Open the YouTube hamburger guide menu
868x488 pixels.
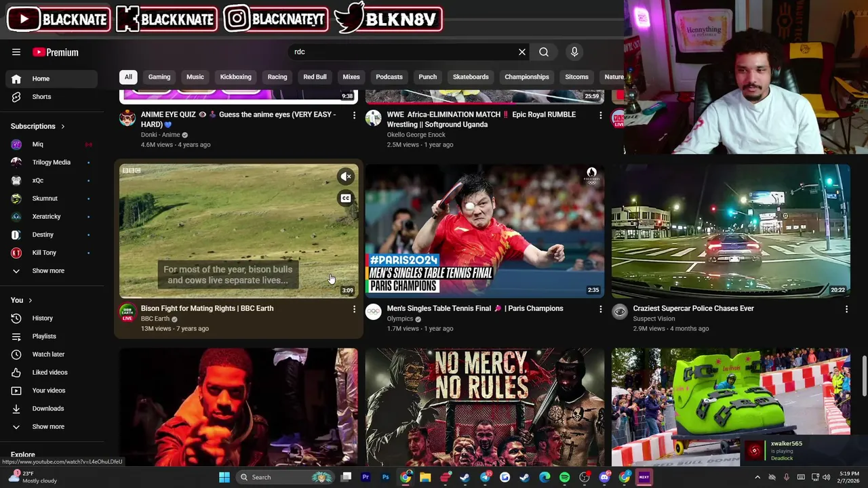(x=16, y=52)
